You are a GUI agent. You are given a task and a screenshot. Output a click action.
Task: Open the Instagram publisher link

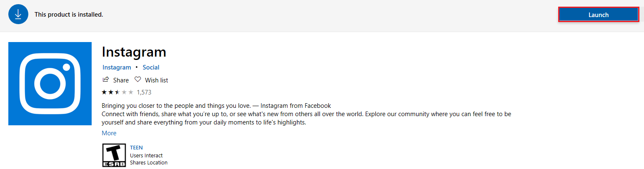[x=117, y=67]
